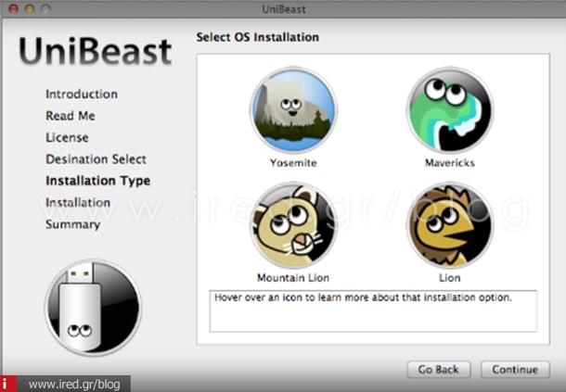Click the Yosemite text label
The width and height of the screenshot is (566, 392).
click(293, 163)
